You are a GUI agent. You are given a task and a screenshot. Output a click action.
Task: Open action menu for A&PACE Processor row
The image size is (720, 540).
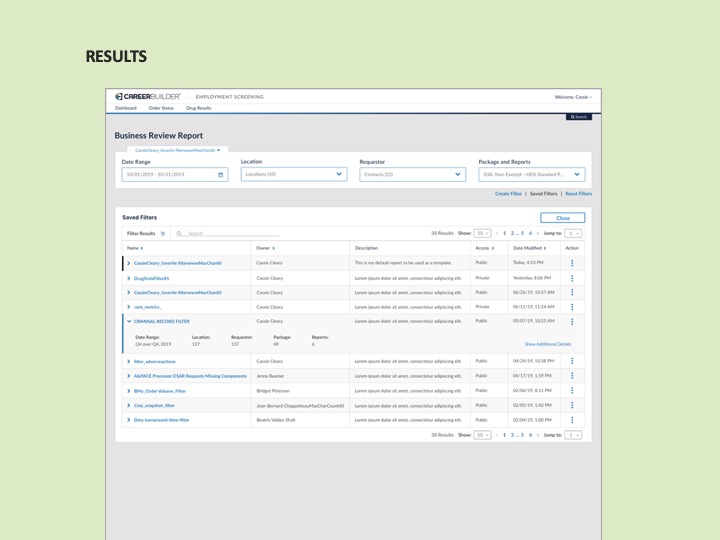pyautogui.click(x=572, y=376)
